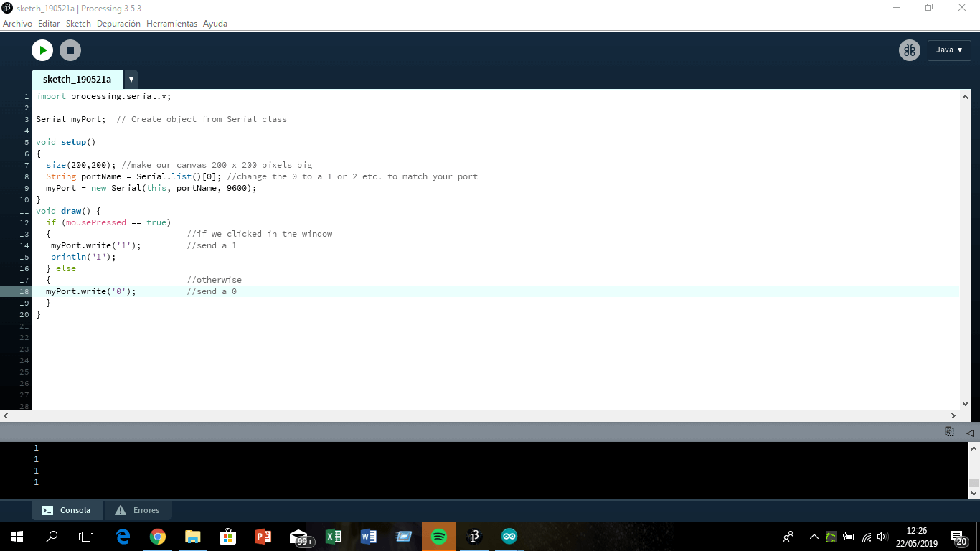
Task: Run the sketch with the play button
Action: pos(42,50)
